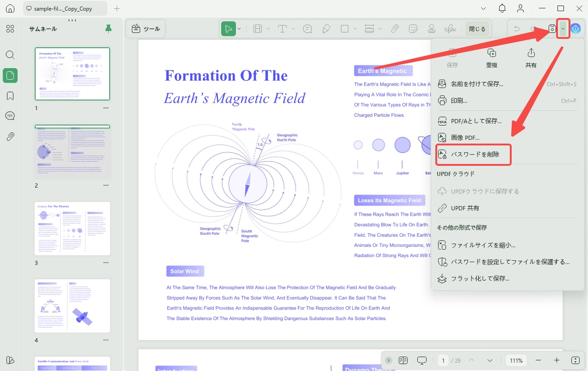Click the ツール button
The width and height of the screenshot is (588, 371).
tap(146, 29)
